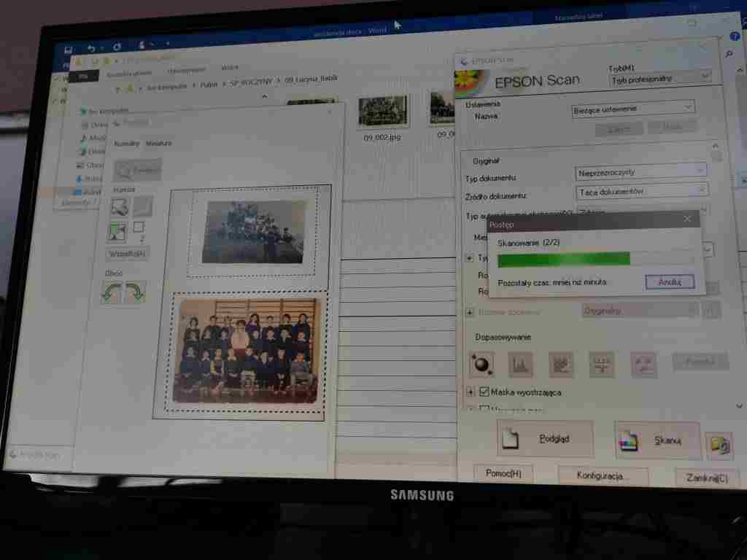Open the Konfiguracja settings button
Image resolution: width=747 pixels, height=560 pixels.
[x=603, y=475]
